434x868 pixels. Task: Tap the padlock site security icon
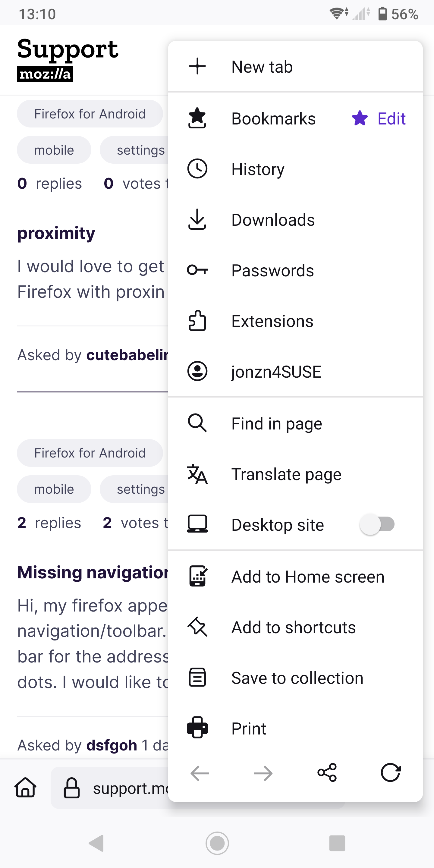click(x=72, y=788)
